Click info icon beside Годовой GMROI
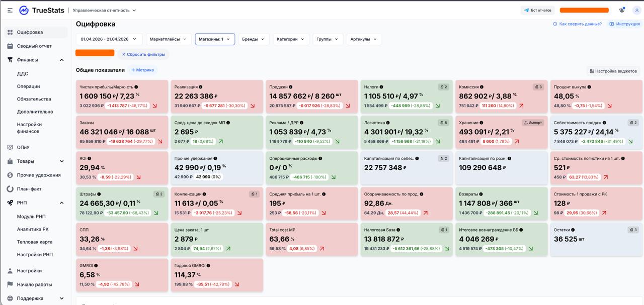The image size is (644, 305). (x=208, y=265)
